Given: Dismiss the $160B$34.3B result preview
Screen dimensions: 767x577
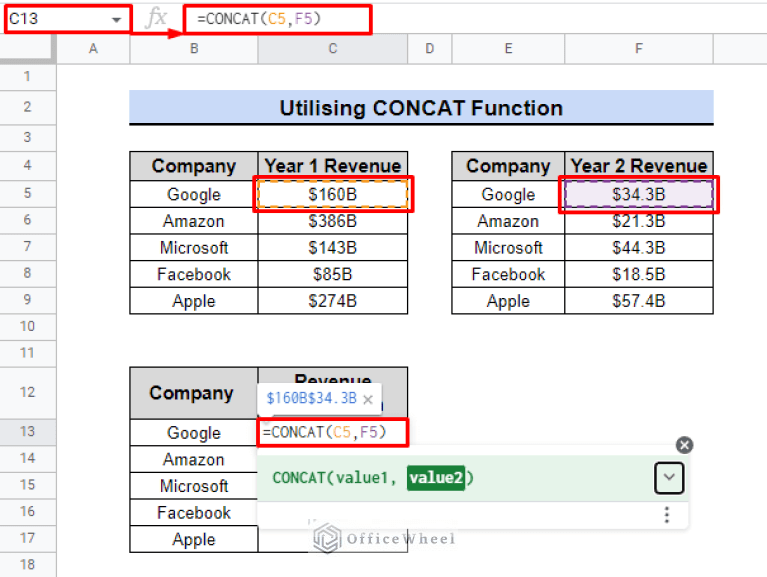Looking at the screenshot, I should [368, 399].
